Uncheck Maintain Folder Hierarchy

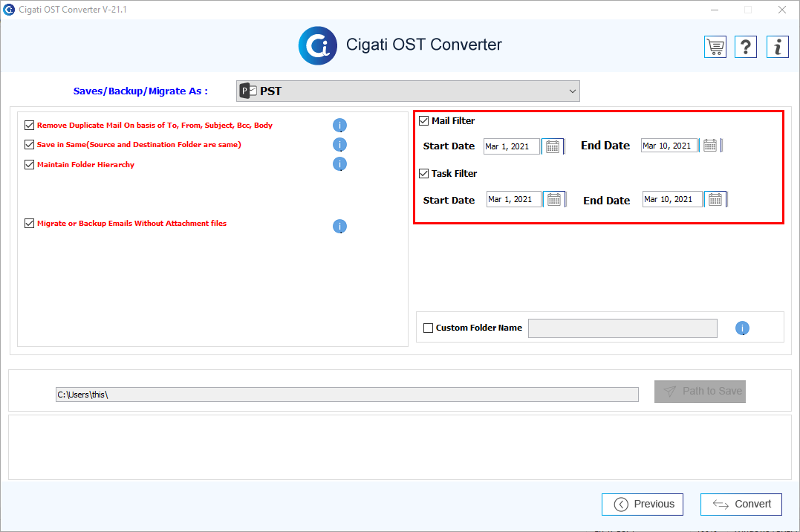(29, 164)
